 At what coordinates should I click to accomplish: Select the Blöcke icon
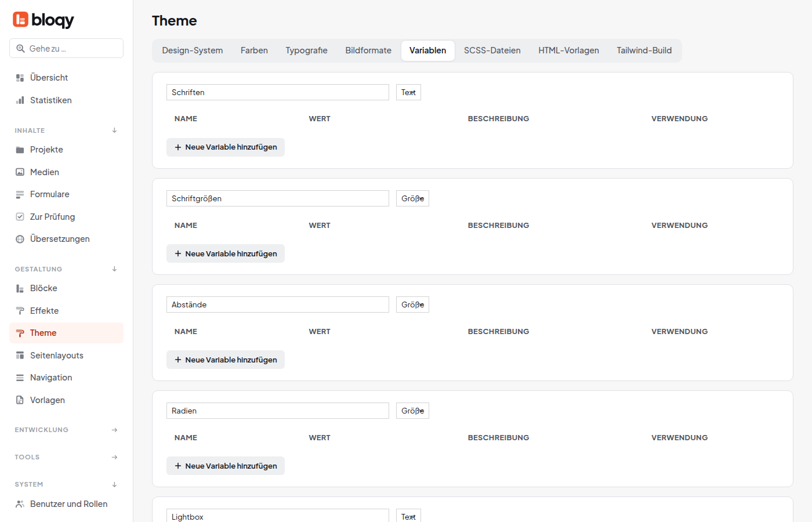click(20, 288)
